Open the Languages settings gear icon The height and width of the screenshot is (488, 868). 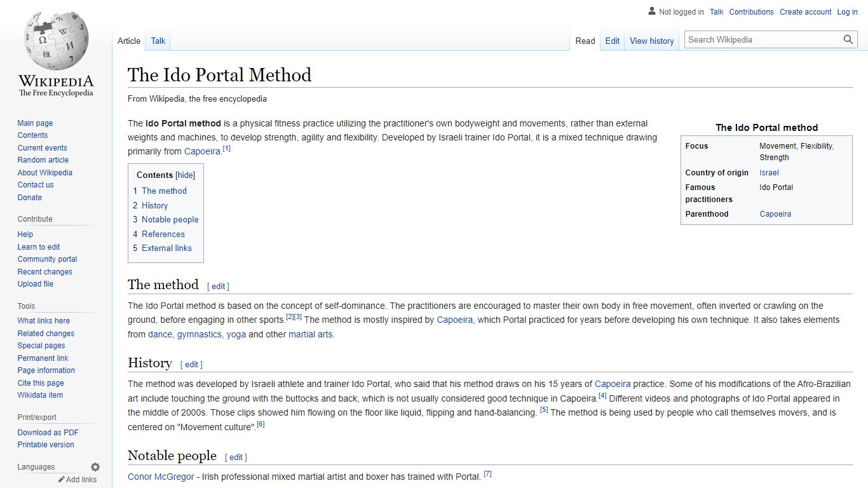pyautogui.click(x=95, y=467)
